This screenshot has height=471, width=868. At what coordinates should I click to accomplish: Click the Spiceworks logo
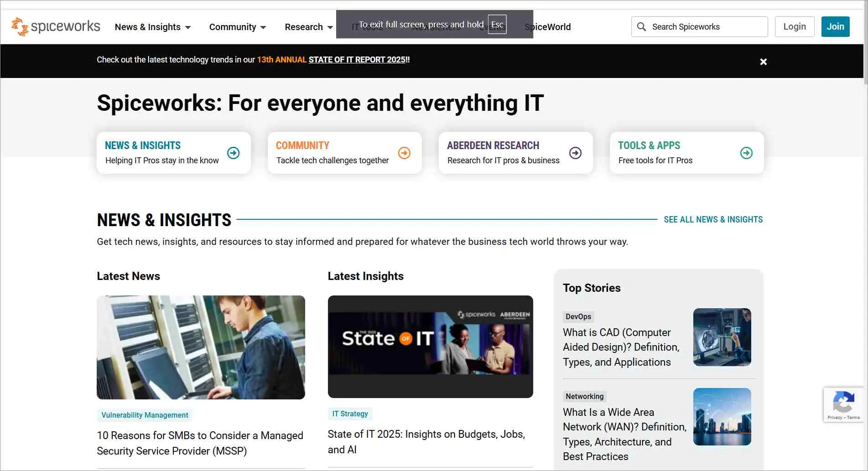pyautogui.click(x=55, y=26)
